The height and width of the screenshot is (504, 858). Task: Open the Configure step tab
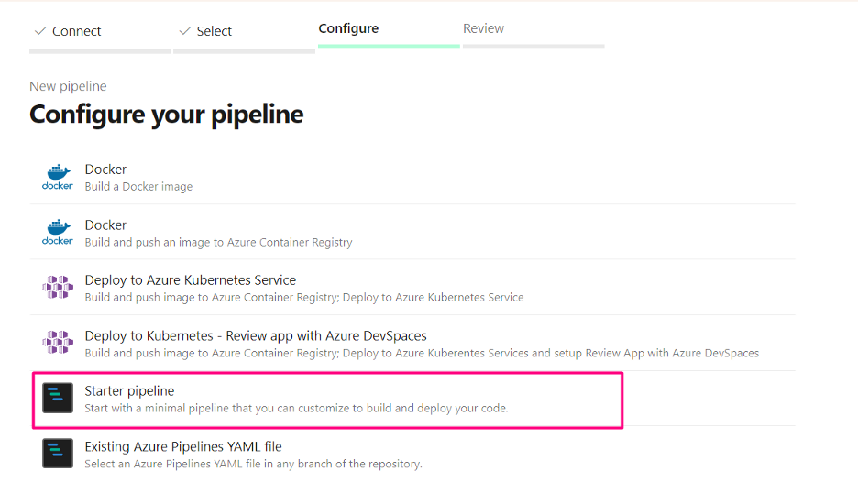[x=348, y=28]
